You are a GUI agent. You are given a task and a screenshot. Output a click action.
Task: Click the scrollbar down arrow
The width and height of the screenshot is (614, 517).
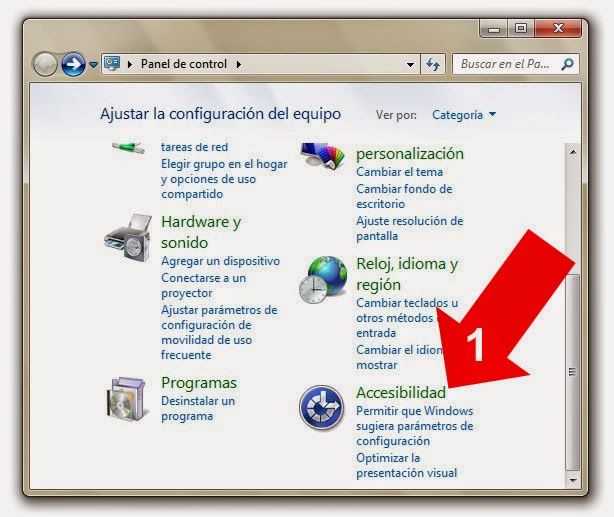pos(573,480)
